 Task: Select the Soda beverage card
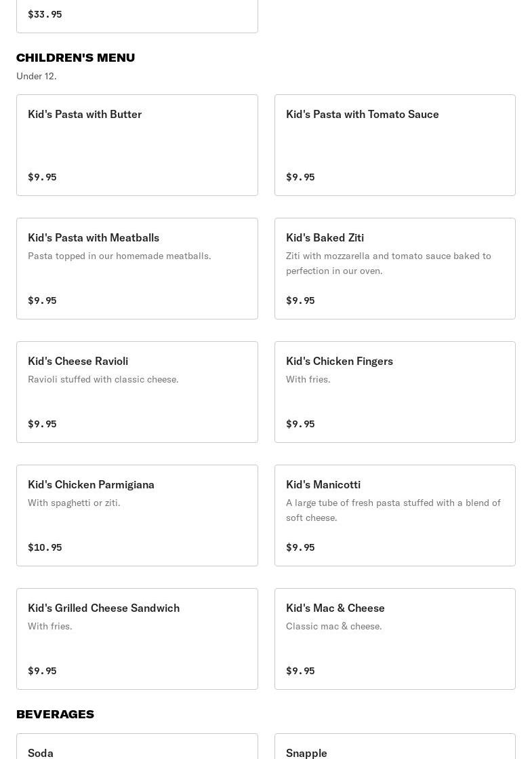pos(137,747)
